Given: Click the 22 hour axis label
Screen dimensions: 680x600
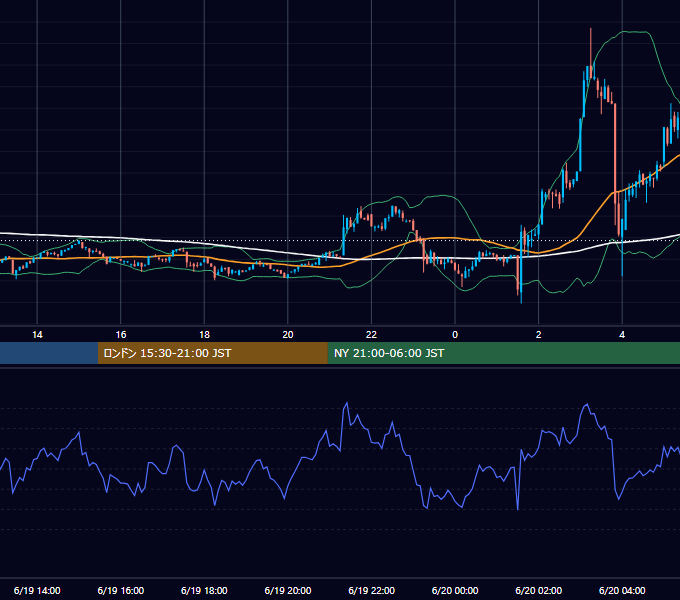Looking at the screenshot, I should tap(371, 335).
